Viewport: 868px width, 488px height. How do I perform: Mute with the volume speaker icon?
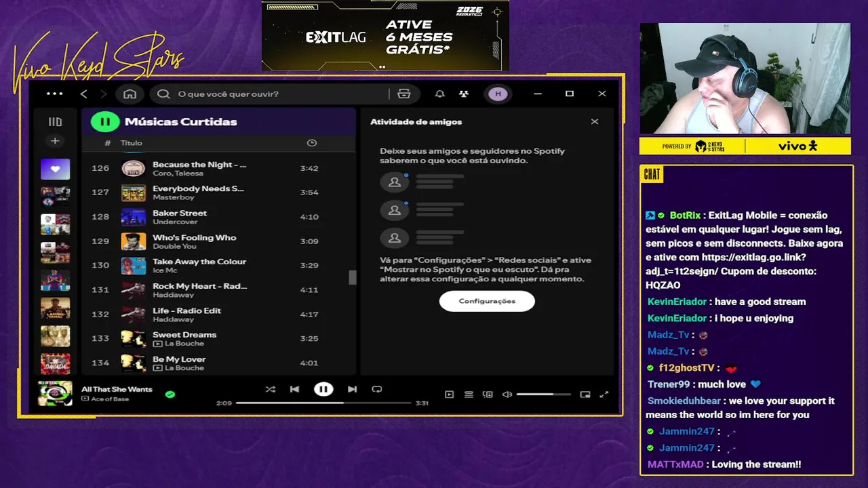(x=507, y=394)
